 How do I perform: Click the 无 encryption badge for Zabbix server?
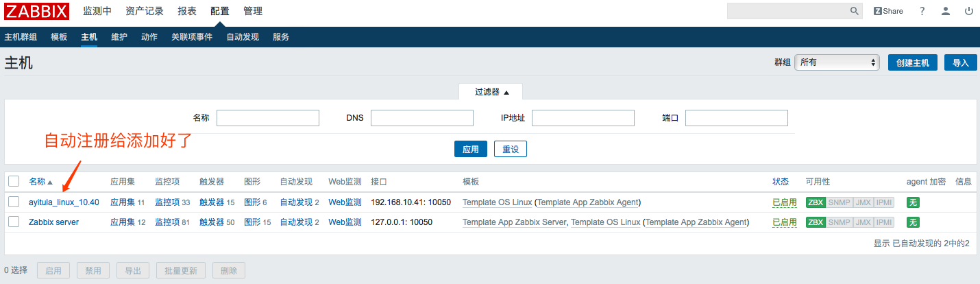pos(913,222)
